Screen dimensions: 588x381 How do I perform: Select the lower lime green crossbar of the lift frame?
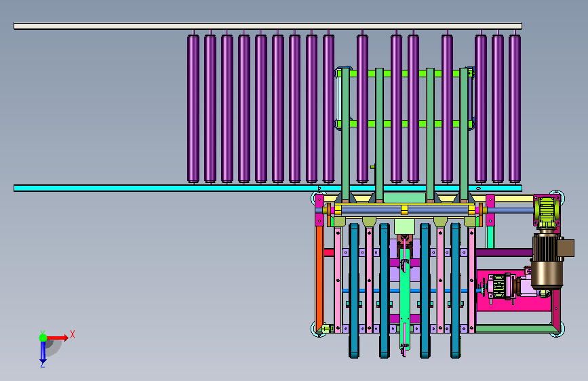pos(405,123)
